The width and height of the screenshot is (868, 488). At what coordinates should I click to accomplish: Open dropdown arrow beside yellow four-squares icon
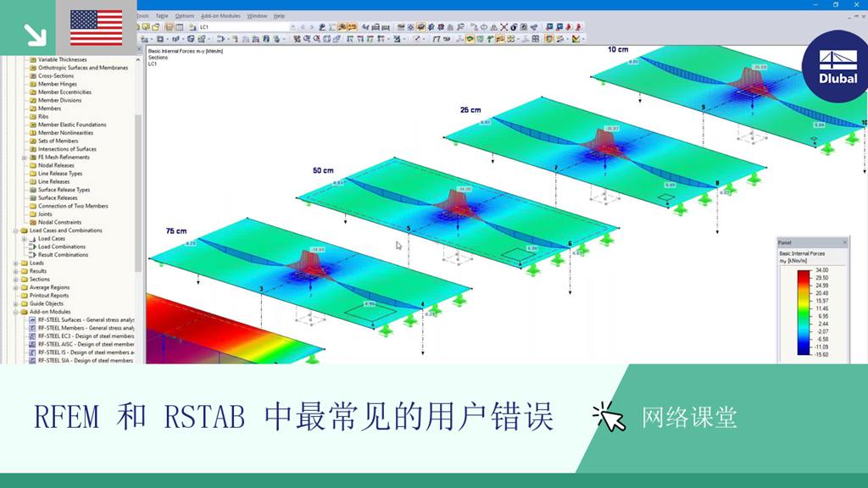518,39
